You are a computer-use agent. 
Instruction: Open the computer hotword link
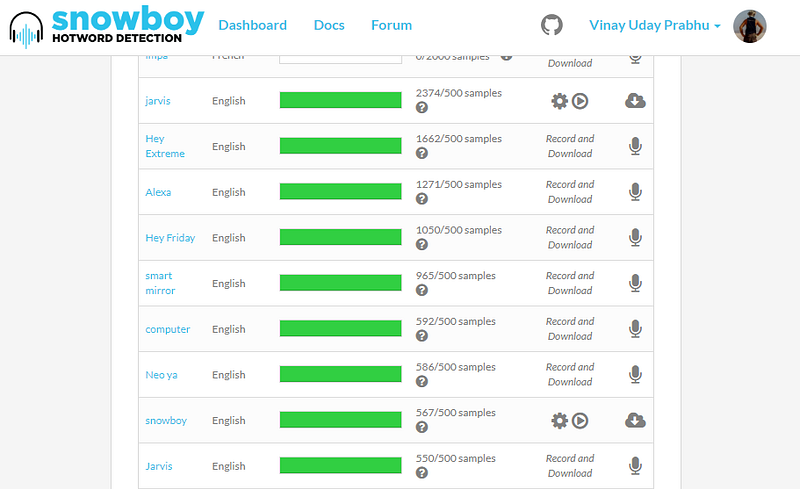click(x=167, y=330)
